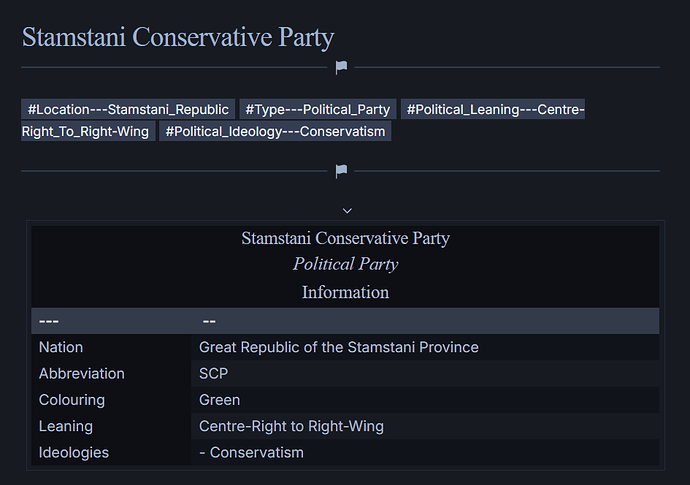
Task: Select the Nation row label
Action: (x=61, y=347)
